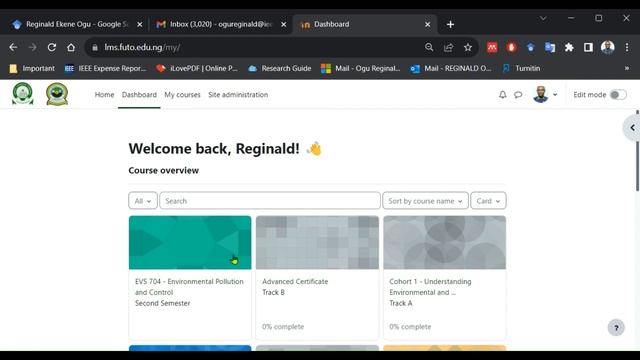Open a new browser tab with plus
Image resolution: width=640 pixels, height=360 pixels.
point(450,24)
